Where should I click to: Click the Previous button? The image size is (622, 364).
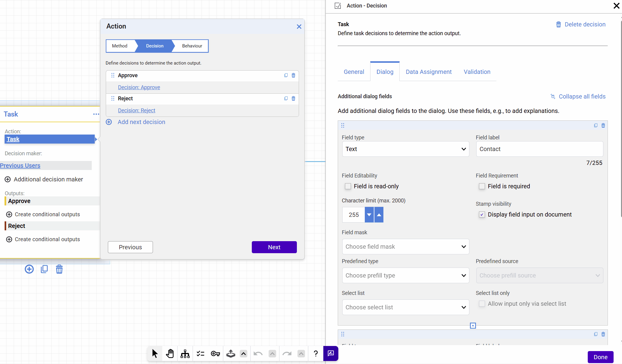click(x=130, y=247)
